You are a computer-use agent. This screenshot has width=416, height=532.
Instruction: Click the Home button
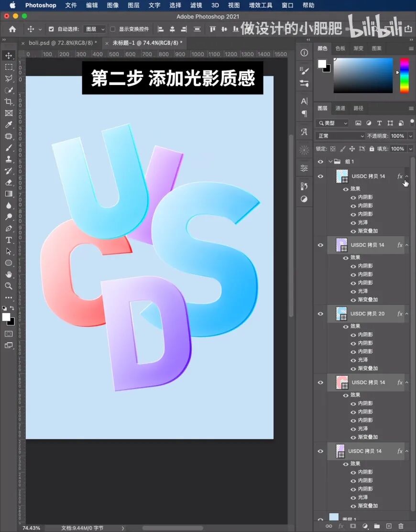[12, 29]
